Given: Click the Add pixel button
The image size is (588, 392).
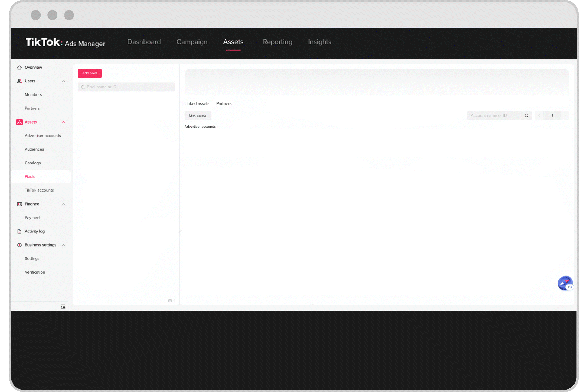Looking at the screenshot, I should coord(89,73).
